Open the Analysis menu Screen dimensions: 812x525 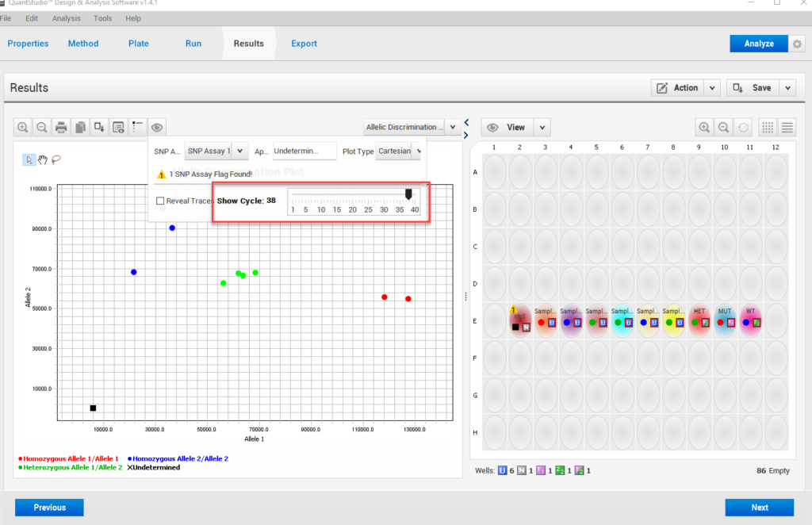[67, 18]
